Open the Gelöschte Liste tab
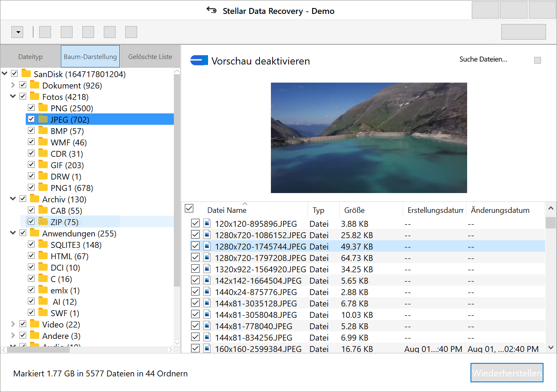The image size is (557, 392). pos(150,56)
